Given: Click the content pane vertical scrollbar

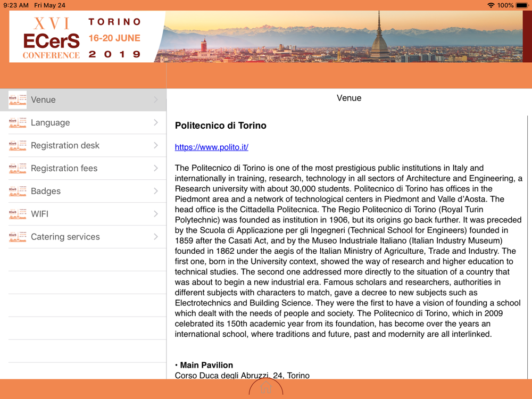Looking at the screenshot, I should [528, 247].
